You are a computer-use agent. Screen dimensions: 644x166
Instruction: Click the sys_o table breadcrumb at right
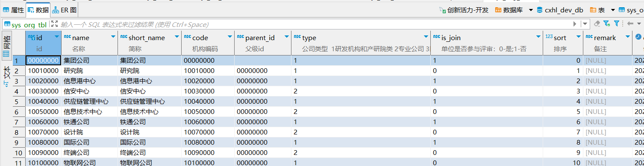pyautogui.click(x=631, y=10)
